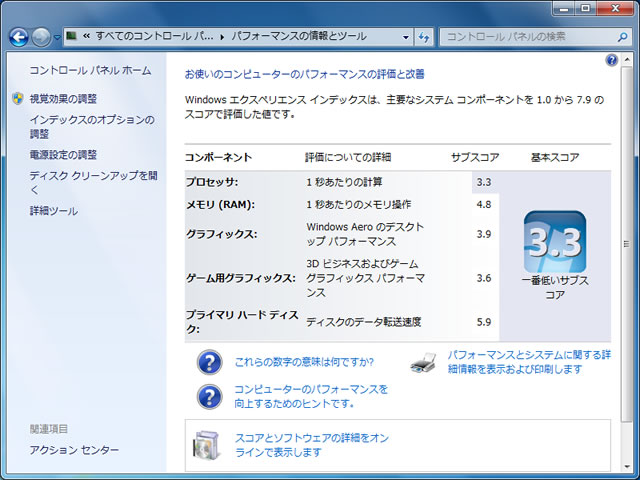Open help via the top-right question mark icon
The image size is (640, 480).
coord(612,61)
